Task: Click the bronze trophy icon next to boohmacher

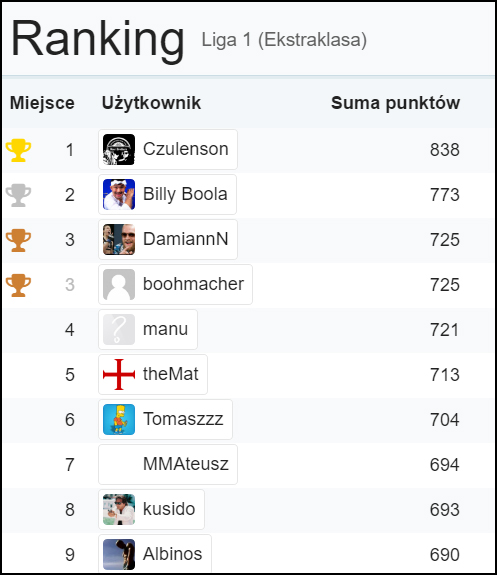Action: (x=18, y=285)
